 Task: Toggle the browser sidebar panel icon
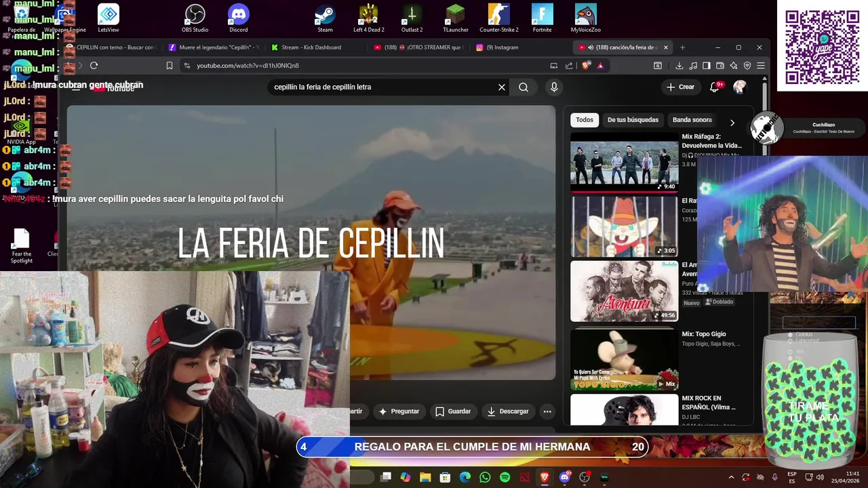pyautogui.click(x=706, y=66)
